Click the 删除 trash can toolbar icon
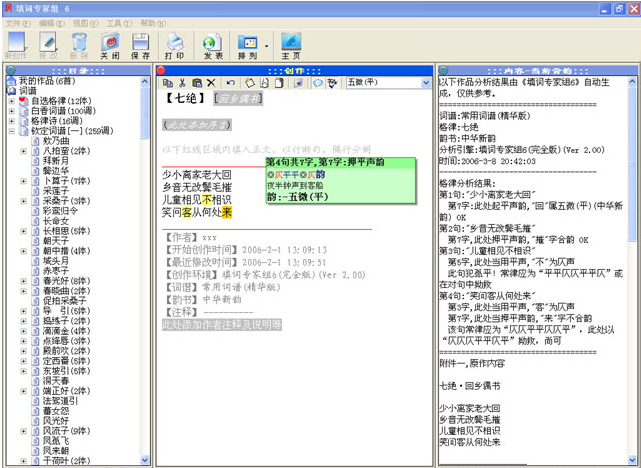The image size is (641, 468). point(79,45)
